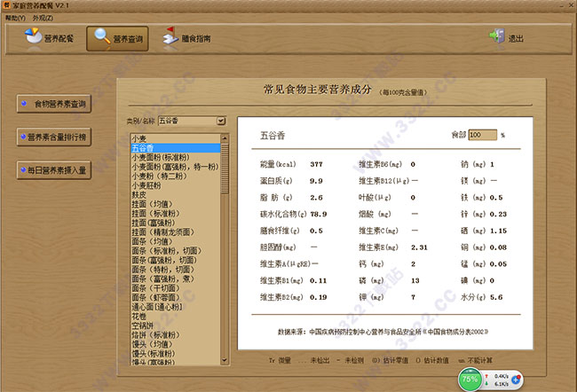This screenshot has width=577, height=392.
Task: Select 通心面[通心粉] in the list
Action: [x=175, y=307]
